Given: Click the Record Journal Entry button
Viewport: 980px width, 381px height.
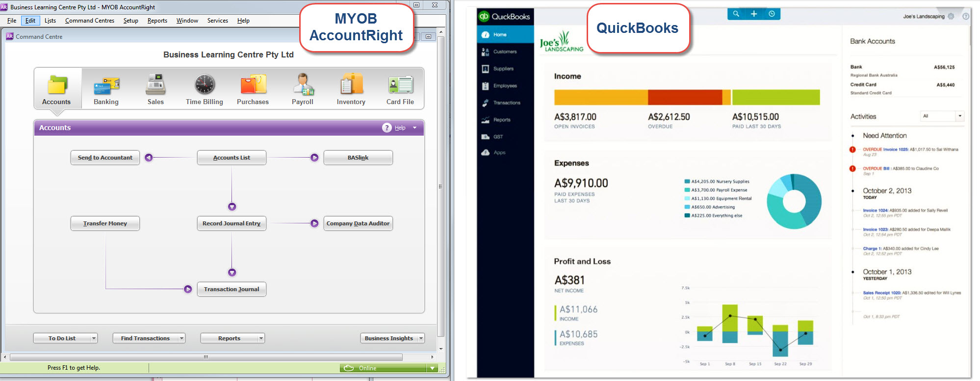Looking at the screenshot, I should [232, 223].
